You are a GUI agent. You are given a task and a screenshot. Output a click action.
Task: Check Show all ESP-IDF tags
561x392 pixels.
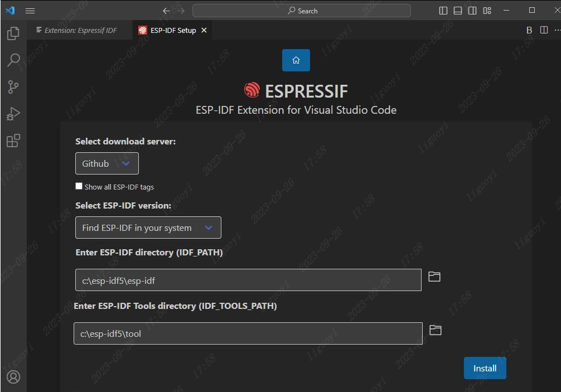point(79,186)
